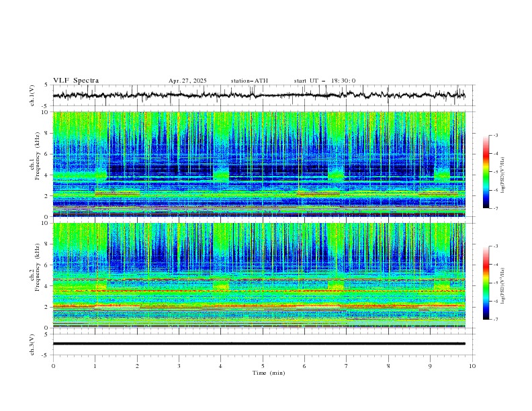The width and height of the screenshot is (532, 411).
Task: Click the 'ch.3(V)' waveform axis label
Action: click(32, 345)
